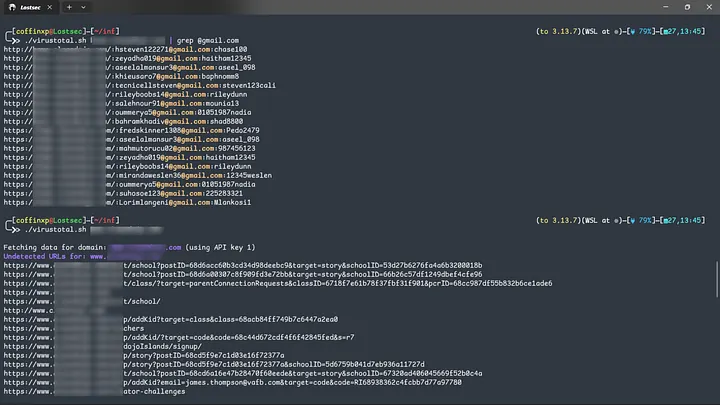Click the lower '(to 3.13.7)(WSL at' status text
The image size is (720, 405).
pos(573,220)
